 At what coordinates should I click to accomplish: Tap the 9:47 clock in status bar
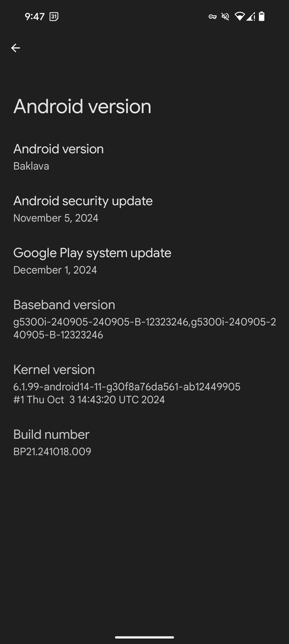coord(35,16)
